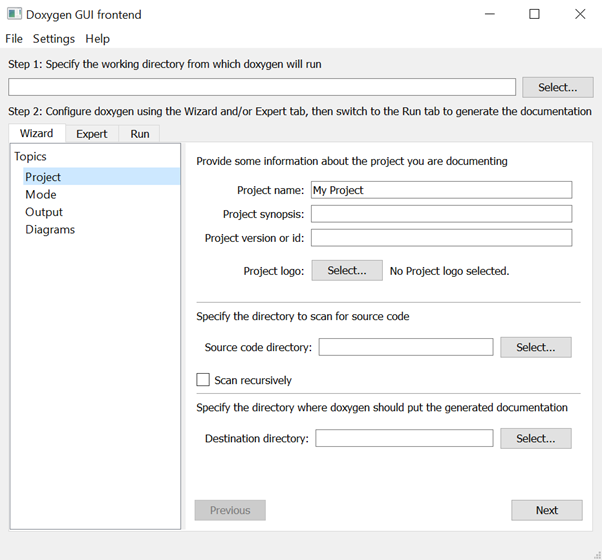The width and height of the screenshot is (602, 560).
Task: Minimize the Doxygen GUI window
Action: [490, 14]
